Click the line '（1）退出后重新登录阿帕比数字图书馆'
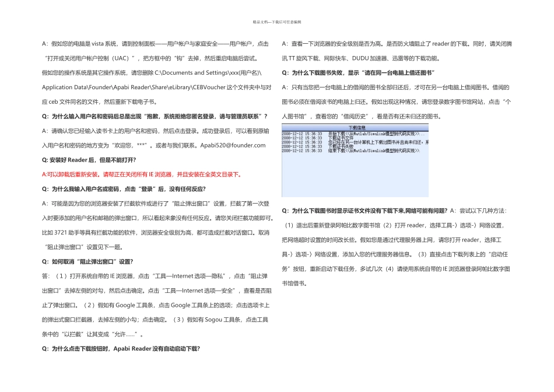The width and height of the screenshot is (554, 392). click(x=394, y=225)
